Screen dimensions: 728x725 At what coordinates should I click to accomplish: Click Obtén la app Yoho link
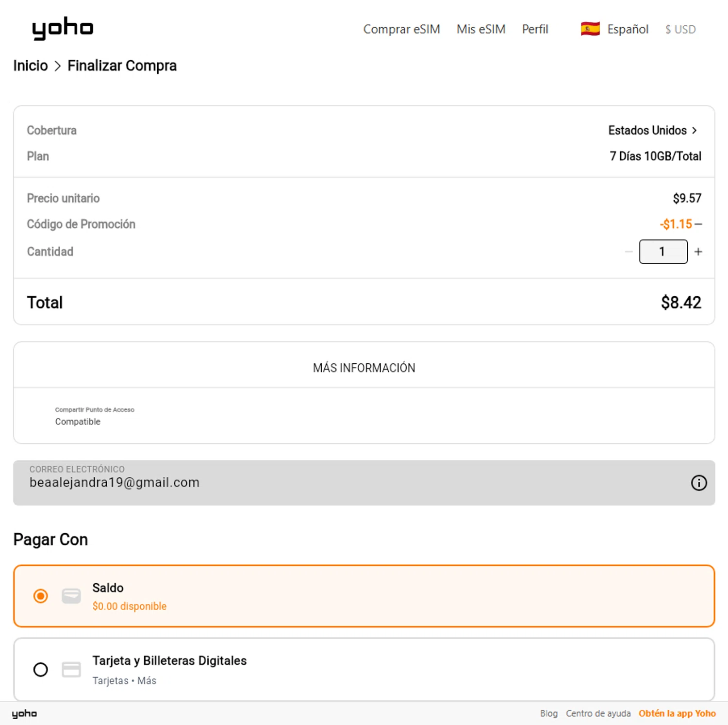click(677, 713)
